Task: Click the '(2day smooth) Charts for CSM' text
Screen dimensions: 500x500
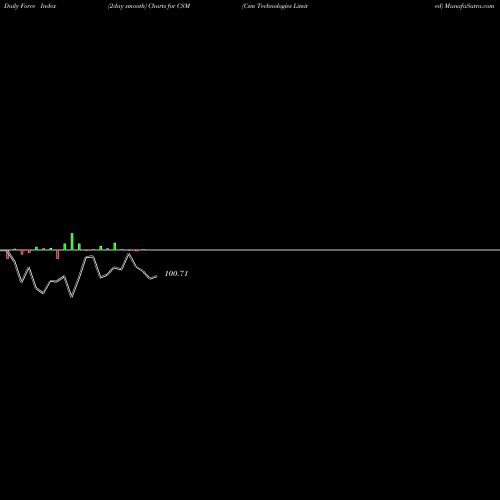Action: pyautogui.click(x=149, y=6)
